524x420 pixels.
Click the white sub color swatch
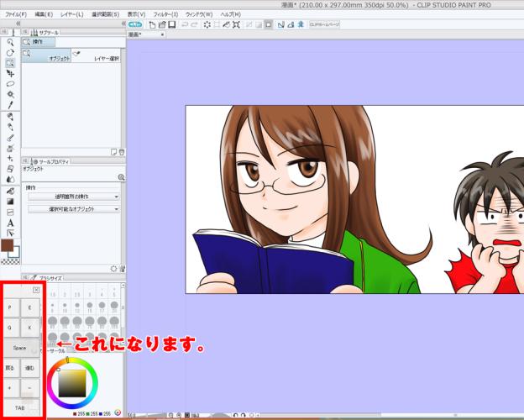pos(15,253)
